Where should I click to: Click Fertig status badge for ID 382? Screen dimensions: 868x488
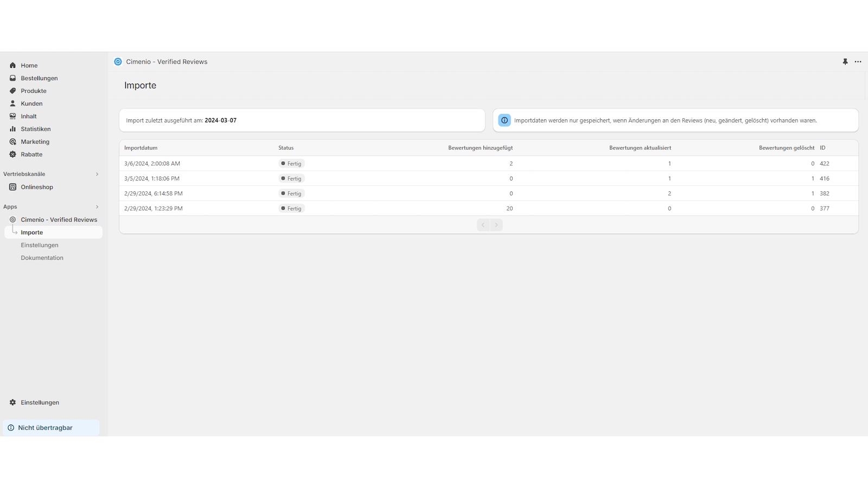[x=292, y=193]
